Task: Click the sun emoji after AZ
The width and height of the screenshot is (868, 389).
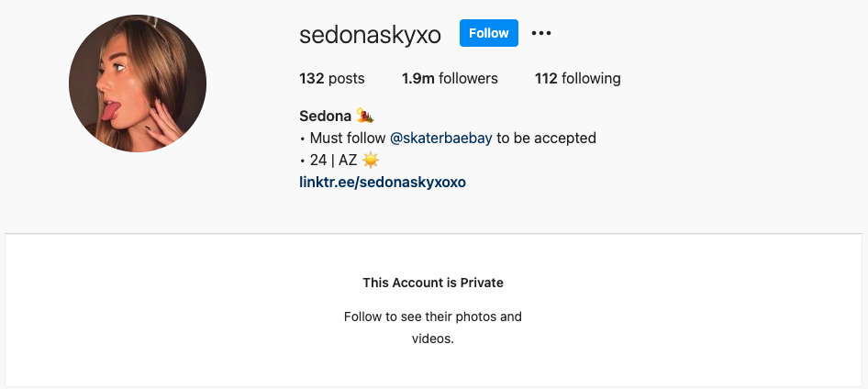Action: point(371,161)
